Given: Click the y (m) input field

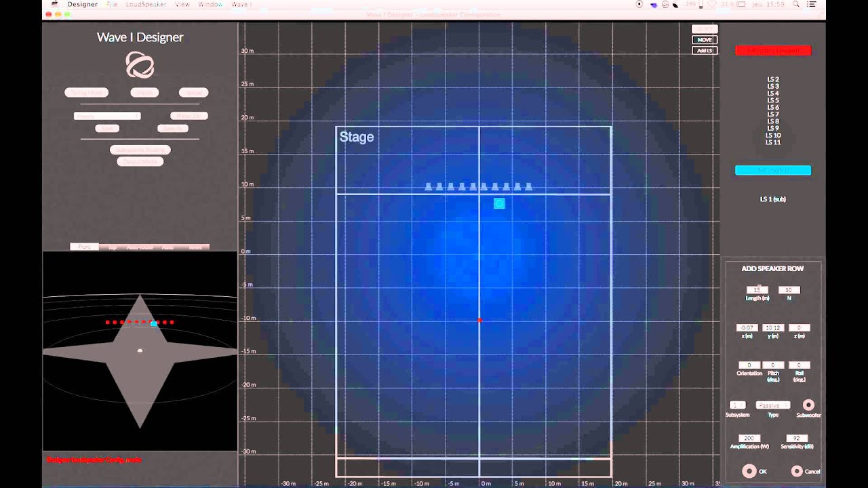Looking at the screenshot, I should (x=773, y=328).
